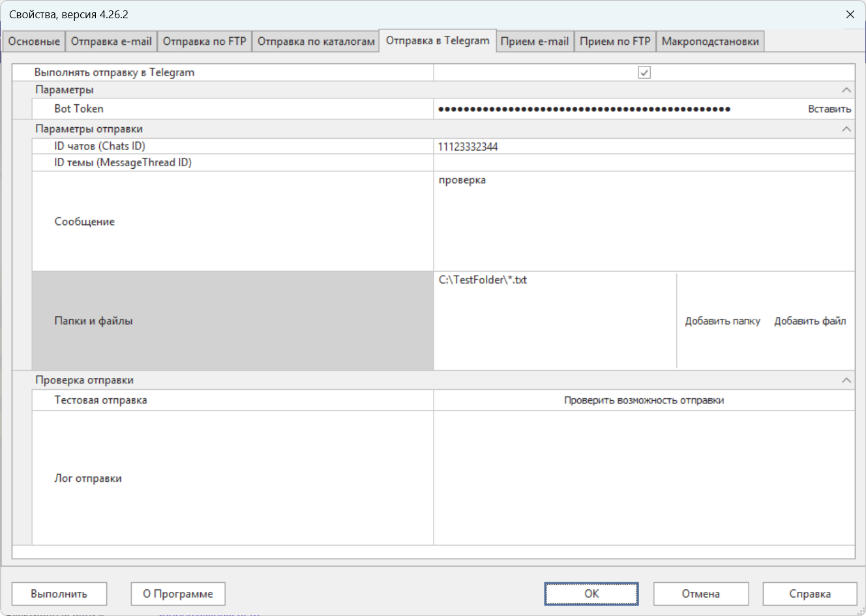The image size is (866, 616).
Task: Switch to the Макроподстановки tab
Action: click(x=709, y=42)
